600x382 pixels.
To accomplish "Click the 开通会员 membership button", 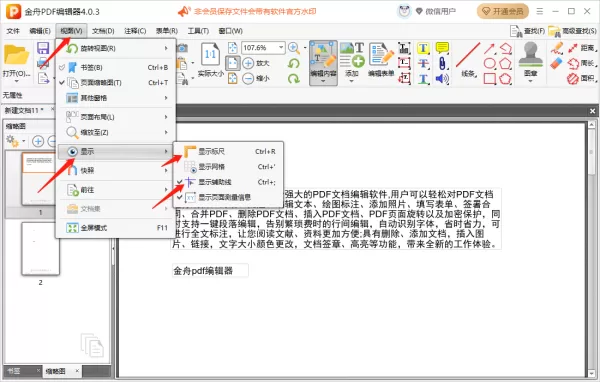I will coord(503,11).
